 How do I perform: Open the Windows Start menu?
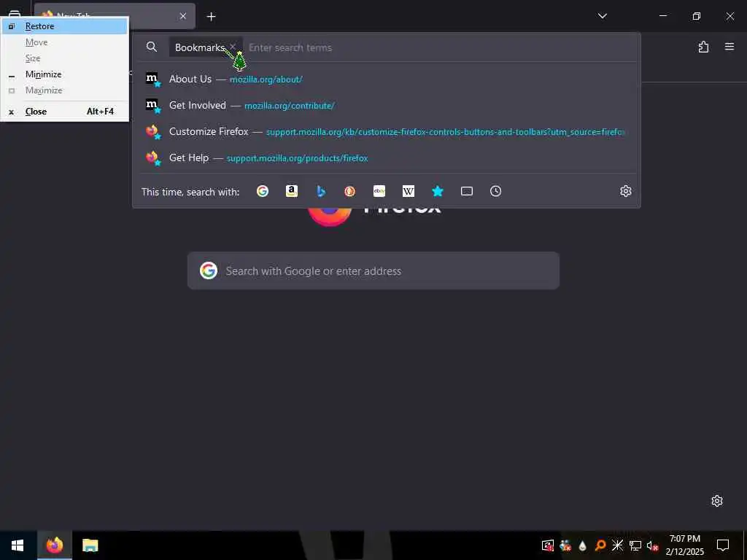pos(18,545)
